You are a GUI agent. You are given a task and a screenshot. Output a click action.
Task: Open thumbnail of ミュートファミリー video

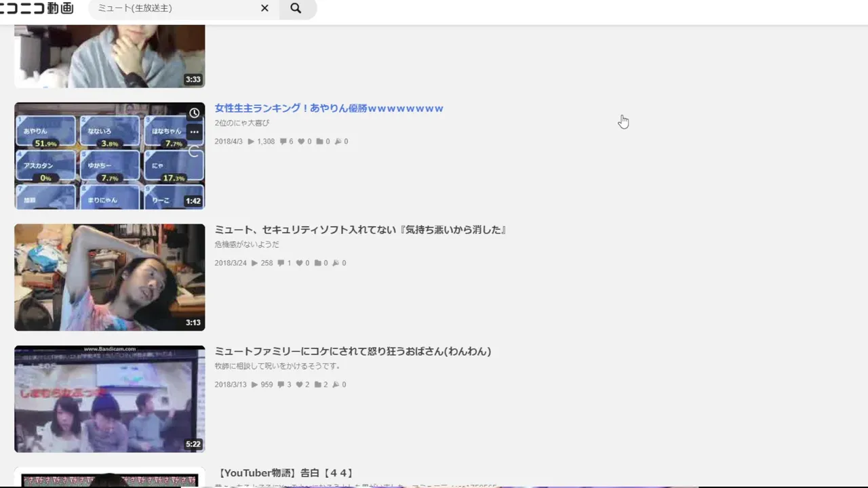[110, 399]
